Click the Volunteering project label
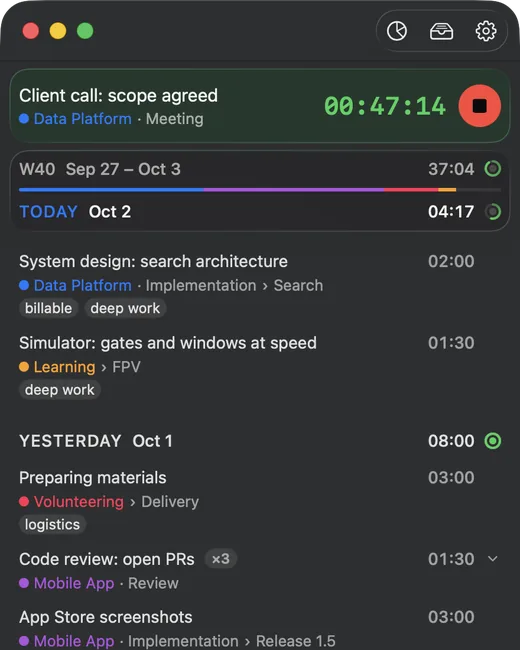 [79, 502]
